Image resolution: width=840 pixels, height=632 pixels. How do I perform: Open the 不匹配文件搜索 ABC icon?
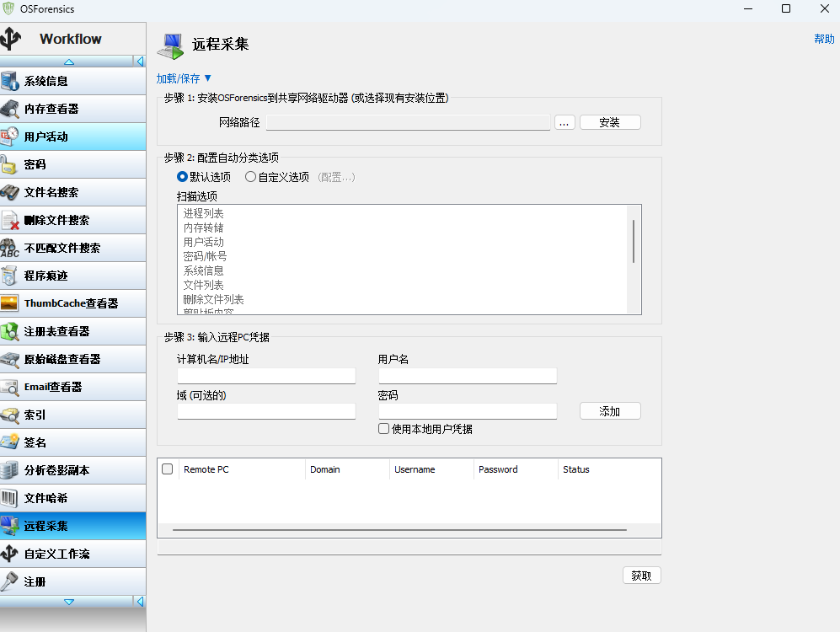click(9, 248)
